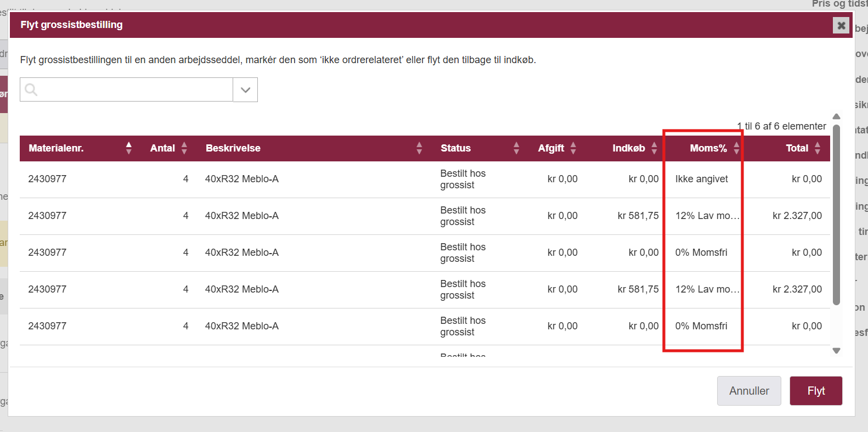Viewport: 868px width, 432px height.
Task: Sort table by Status arrow icon
Action: (516, 148)
